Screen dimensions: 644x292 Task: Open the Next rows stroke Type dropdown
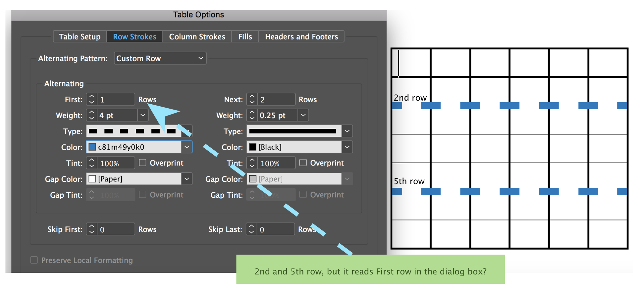[x=347, y=131]
